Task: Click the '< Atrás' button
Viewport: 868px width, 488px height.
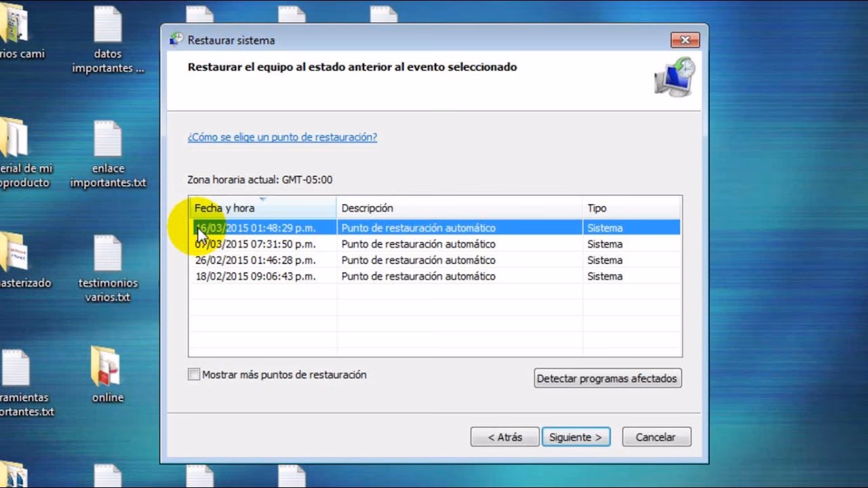Action: [504, 436]
